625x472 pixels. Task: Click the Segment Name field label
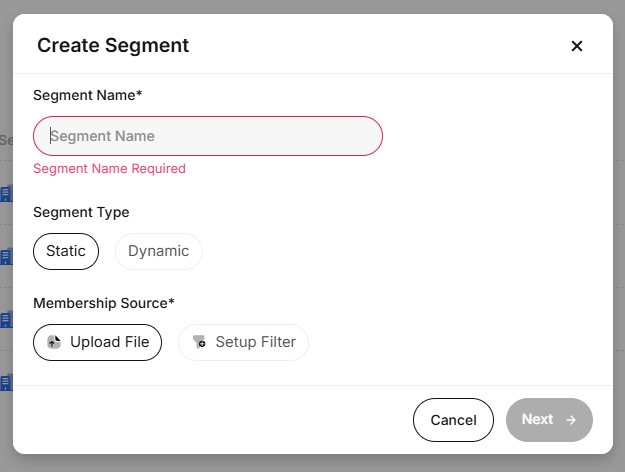click(87, 95)
